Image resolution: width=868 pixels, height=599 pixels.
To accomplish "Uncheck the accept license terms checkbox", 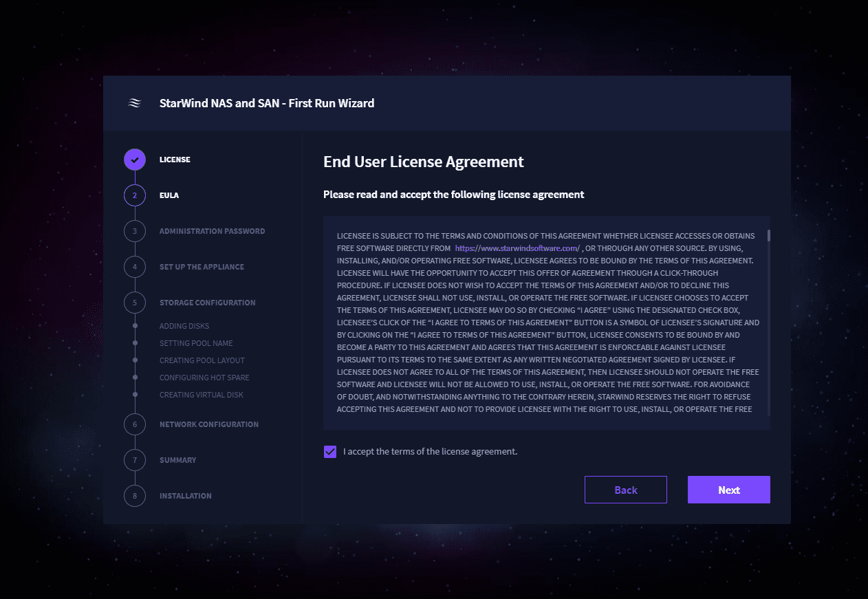I will pyautogui.click(x=330, y=452).
